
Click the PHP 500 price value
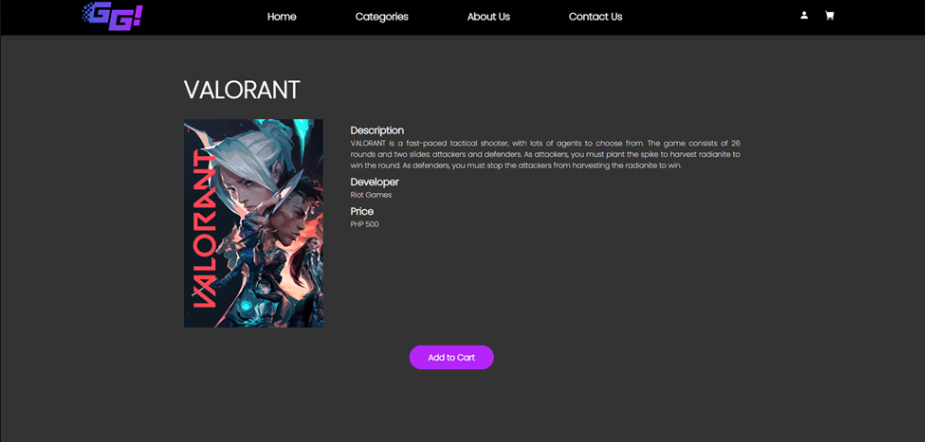365,224
